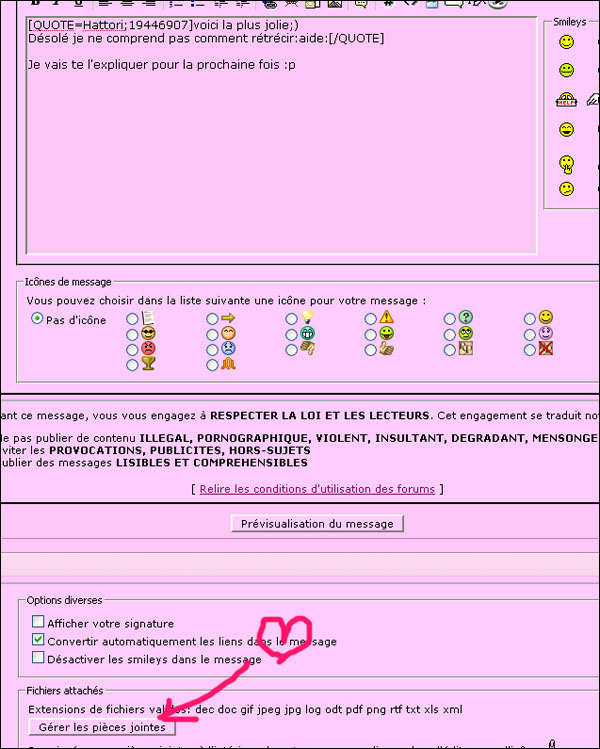Click the 'Icônes de message' group label
The height and width of the screenshot is (749, 600).
[68, 282]
